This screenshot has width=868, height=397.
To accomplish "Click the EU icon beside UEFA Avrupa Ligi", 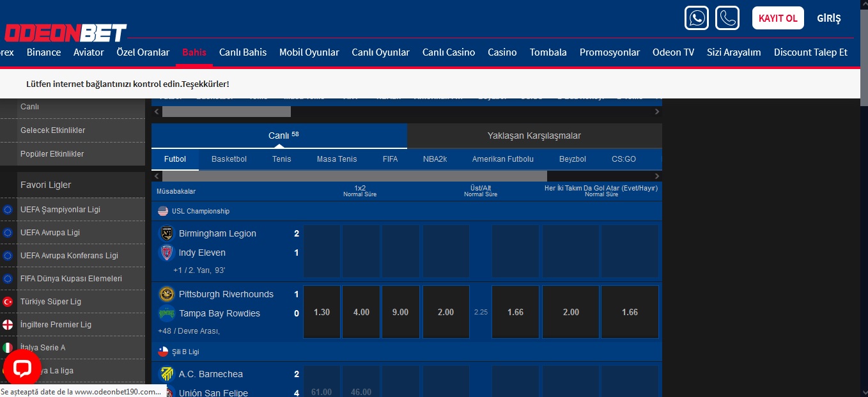I will click(x=8, y=233).
